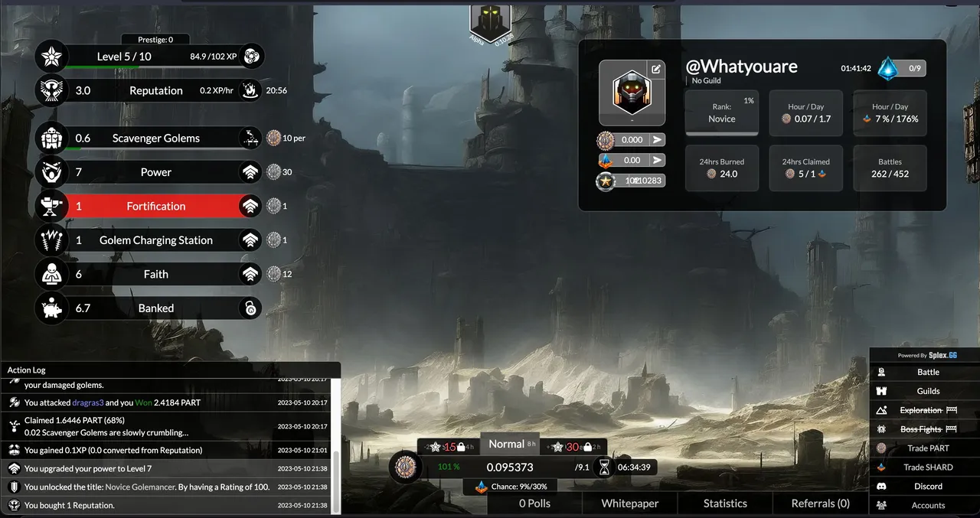Click the Level star emblem icon
This screenshot has height=518, width=980.
[x=52, y=57]
